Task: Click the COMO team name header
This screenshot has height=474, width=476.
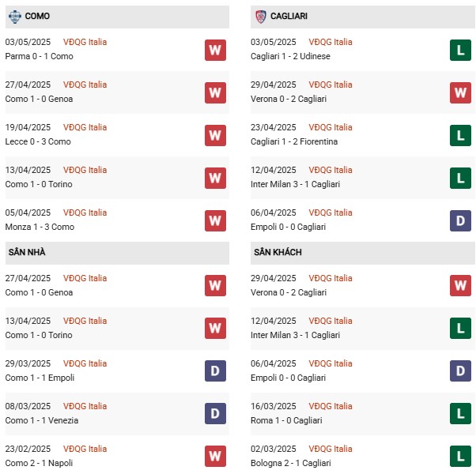Action: tap(37, 16)
